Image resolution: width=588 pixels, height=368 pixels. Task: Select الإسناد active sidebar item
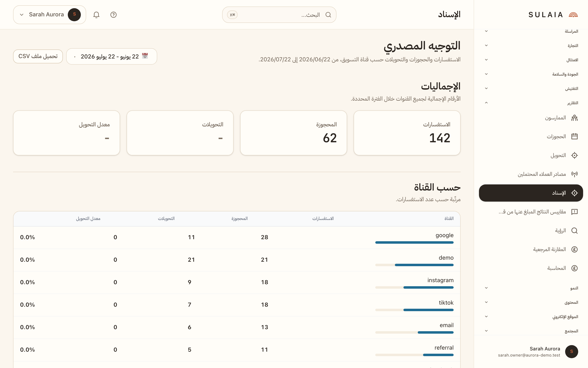click(x=531, y=193)
